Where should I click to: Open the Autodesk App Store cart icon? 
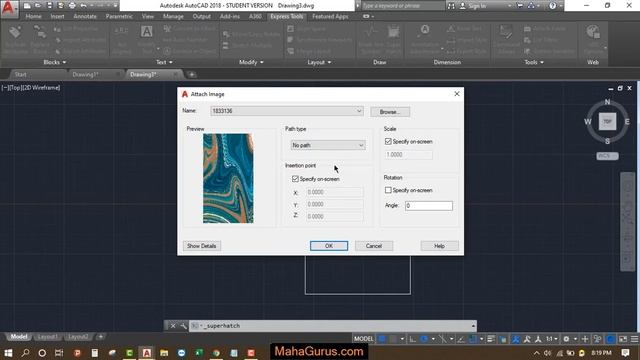[x=520, y=6]
